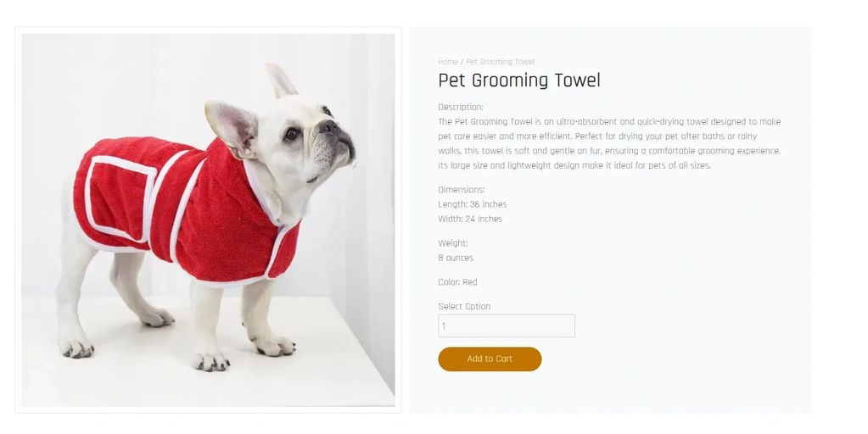Click the Add to Cart button
The width and height of the screenshot is (868, 434).
click(490, 359)
